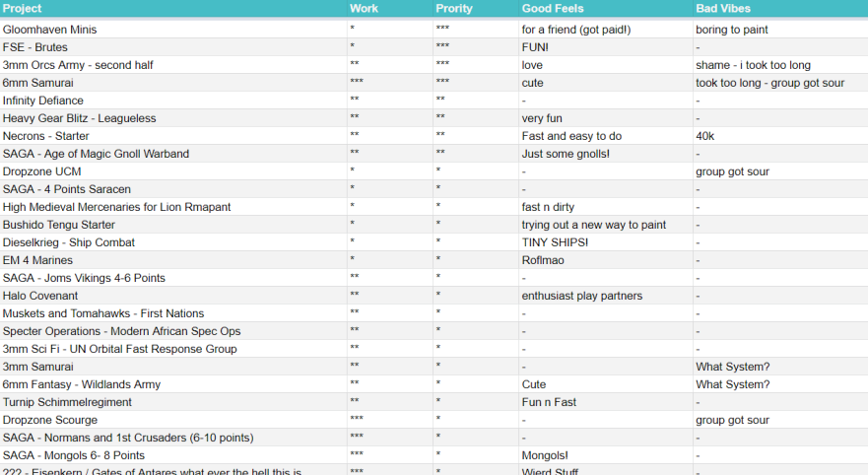868x475 pixels.
Task: Click the 'boring to paint' cell
Action: pyautogui.click(x=732, y=30)
